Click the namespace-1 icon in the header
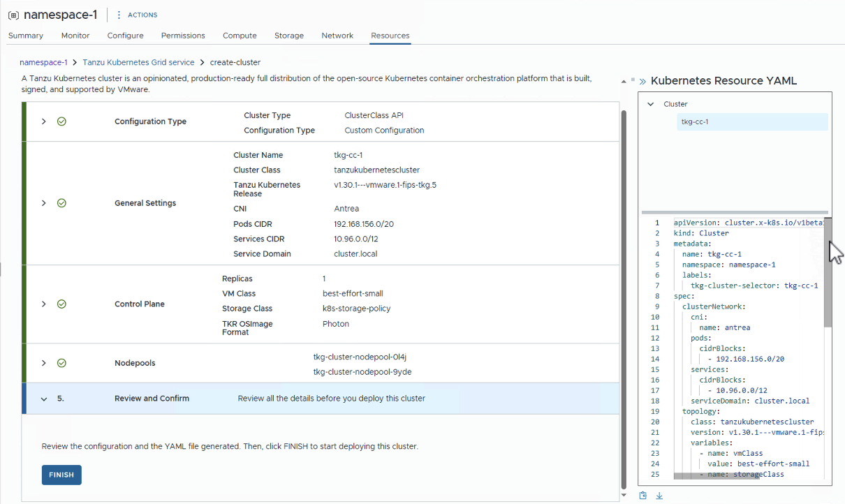Viewport: 845px width, 504px height. click(x=13, y=15)
